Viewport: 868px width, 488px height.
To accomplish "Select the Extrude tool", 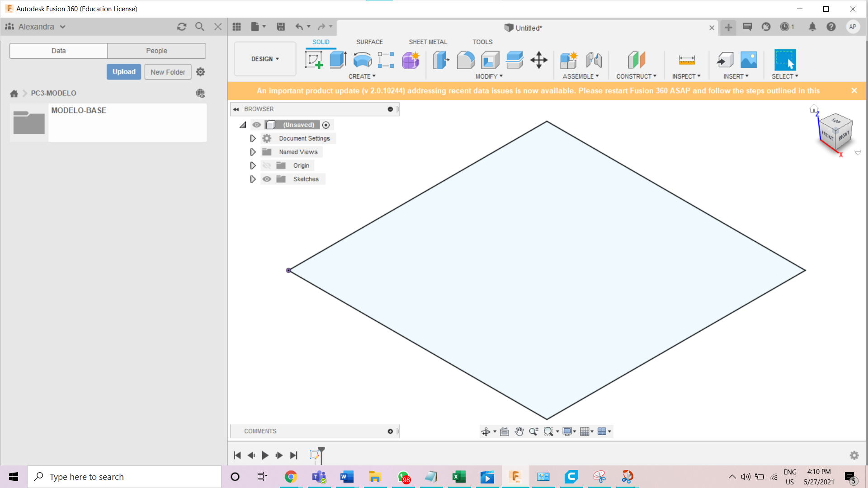I will 338,60.
